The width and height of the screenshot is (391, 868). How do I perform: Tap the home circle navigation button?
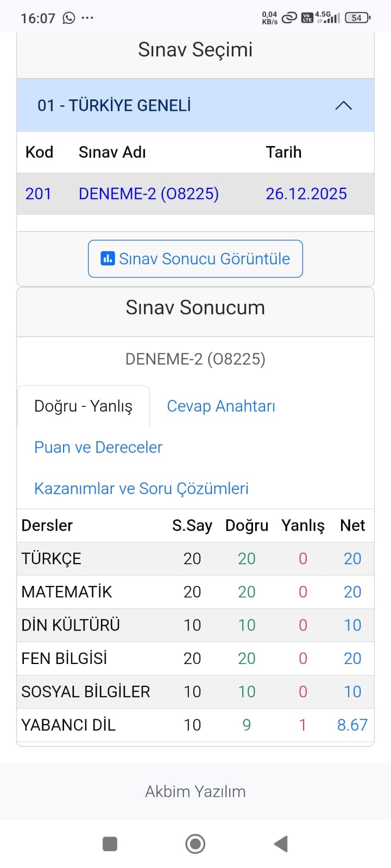pyautogui.click(x=195, y=844)
